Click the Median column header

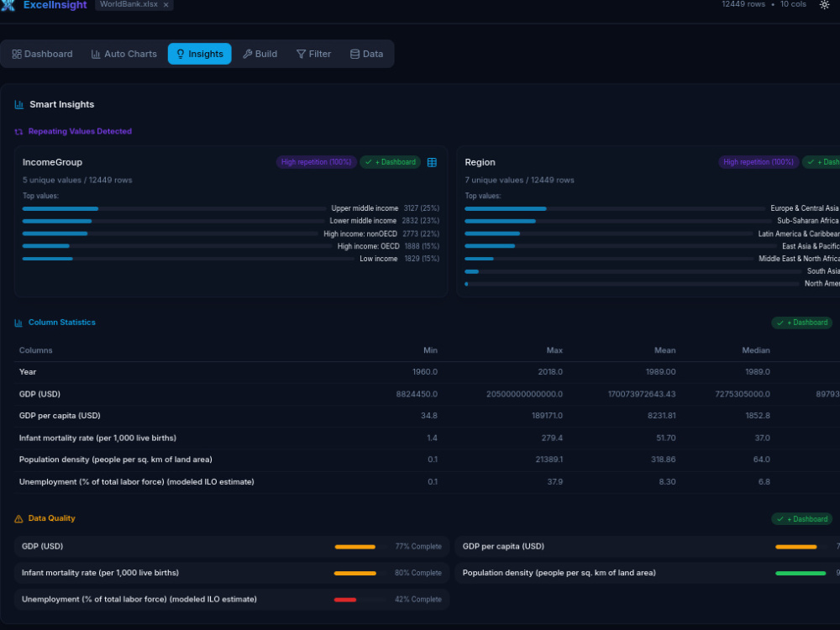756,350
